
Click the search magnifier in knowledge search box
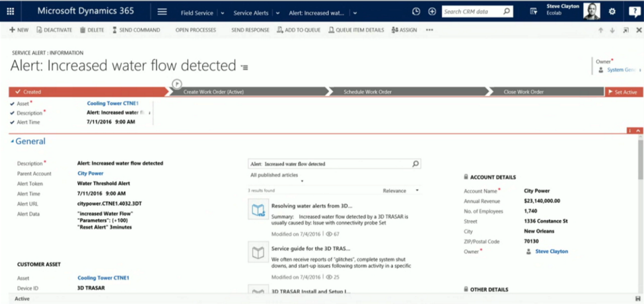[x=415, y=164]
